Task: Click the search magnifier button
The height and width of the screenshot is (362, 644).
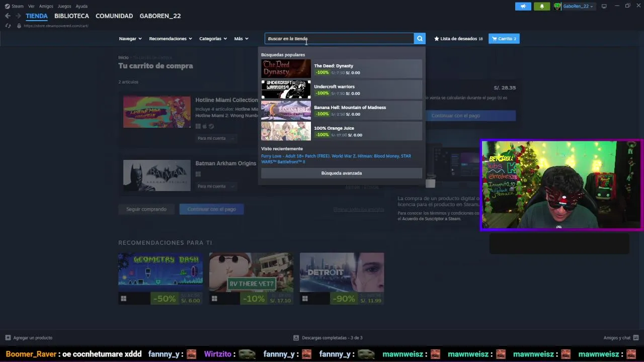Action: coord(420,39)
